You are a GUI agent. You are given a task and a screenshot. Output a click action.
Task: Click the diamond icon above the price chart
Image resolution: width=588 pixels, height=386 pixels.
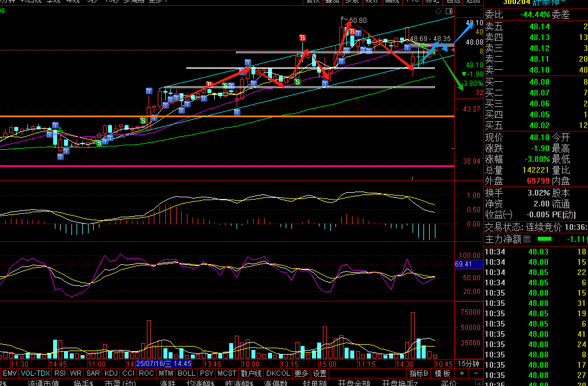(x=438, y=11)
